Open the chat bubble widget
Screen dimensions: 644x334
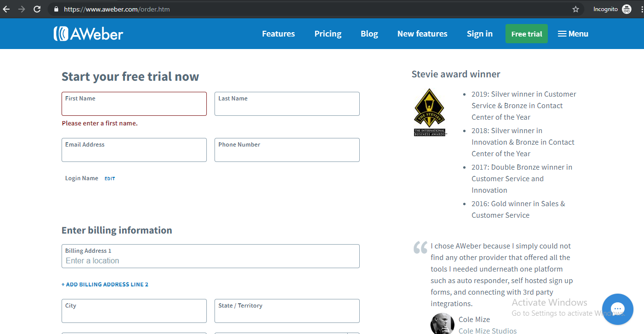point(618,309)
